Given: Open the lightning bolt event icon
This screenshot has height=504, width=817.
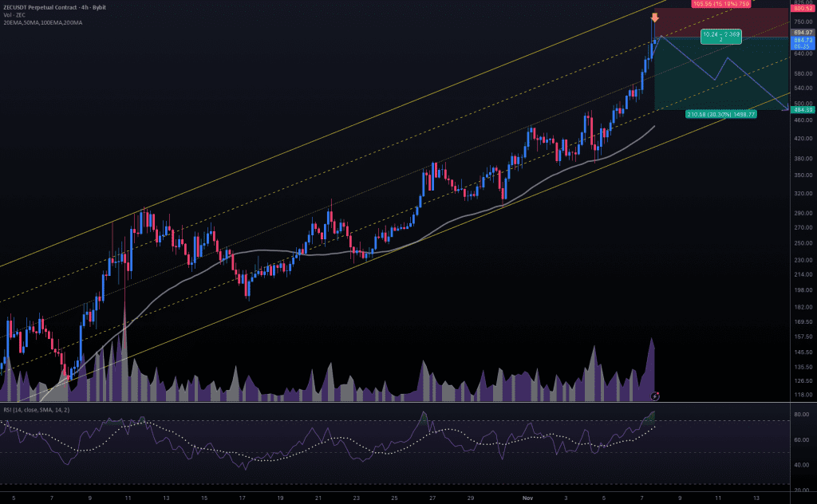Looking at the screenshot, I should [x=655, y=395].
